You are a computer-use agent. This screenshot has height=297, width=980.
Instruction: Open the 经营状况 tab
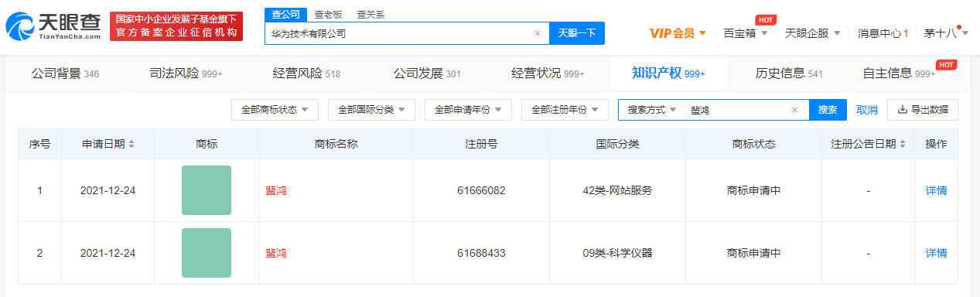click(x=548, y=73)
